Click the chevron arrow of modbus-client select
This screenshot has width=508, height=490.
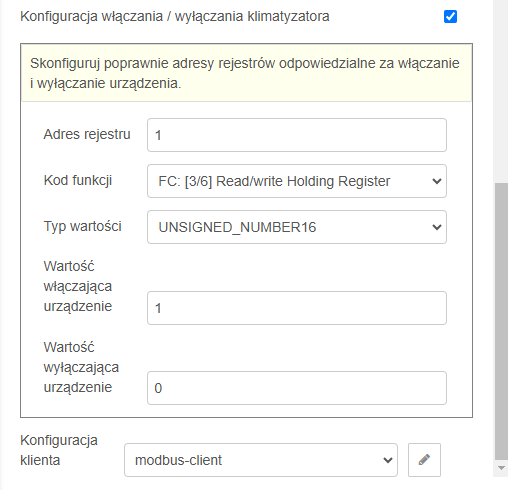pyautogui.click(x=387, y=460)
